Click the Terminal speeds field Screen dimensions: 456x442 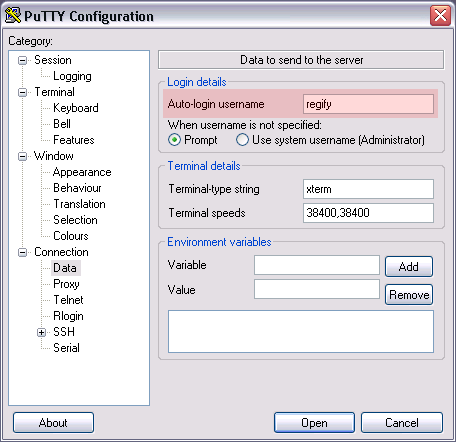click(368, 213)
